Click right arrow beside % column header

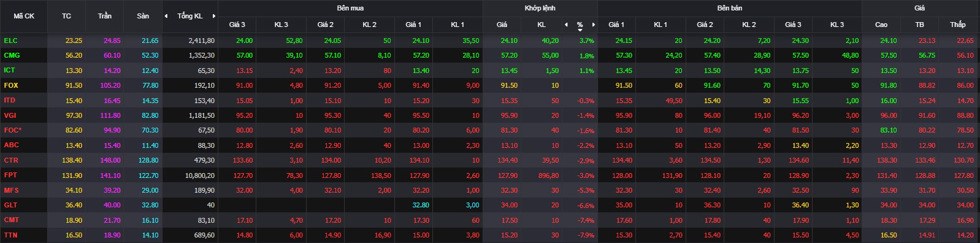pos(594,25)
